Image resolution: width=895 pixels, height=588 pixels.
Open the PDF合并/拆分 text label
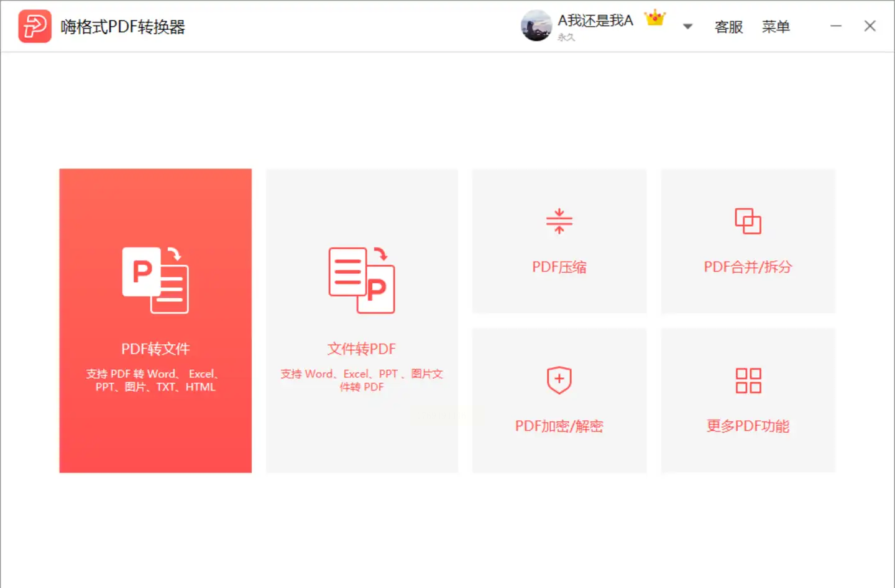point(748,267)
